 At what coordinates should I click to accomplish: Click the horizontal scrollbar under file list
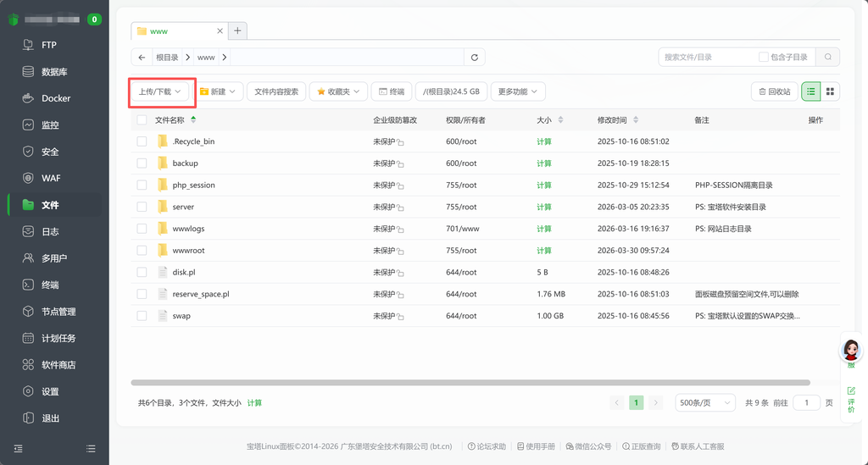pos(470,383)
